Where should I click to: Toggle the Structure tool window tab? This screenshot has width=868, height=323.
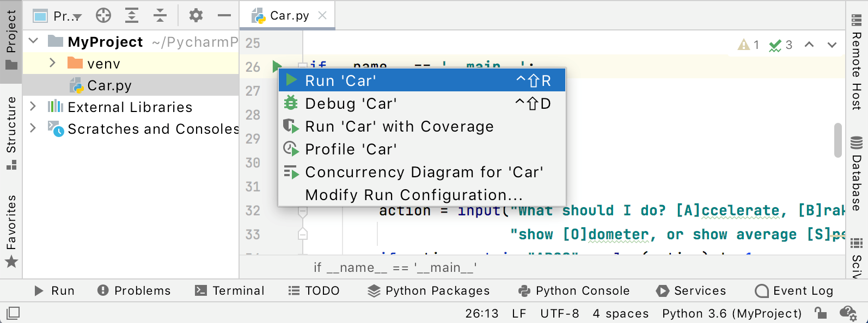tap(11, 133)
